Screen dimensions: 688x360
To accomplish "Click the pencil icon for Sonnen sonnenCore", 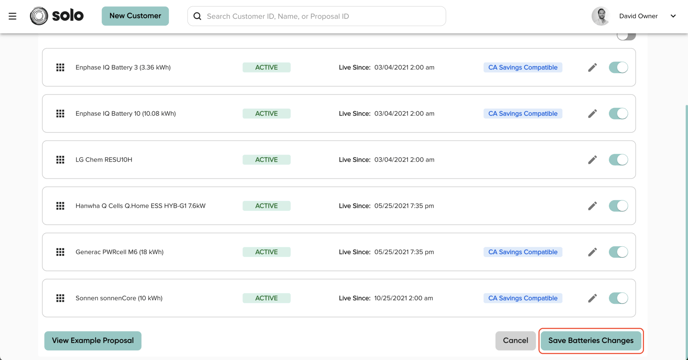I will [x=592, y=298].
